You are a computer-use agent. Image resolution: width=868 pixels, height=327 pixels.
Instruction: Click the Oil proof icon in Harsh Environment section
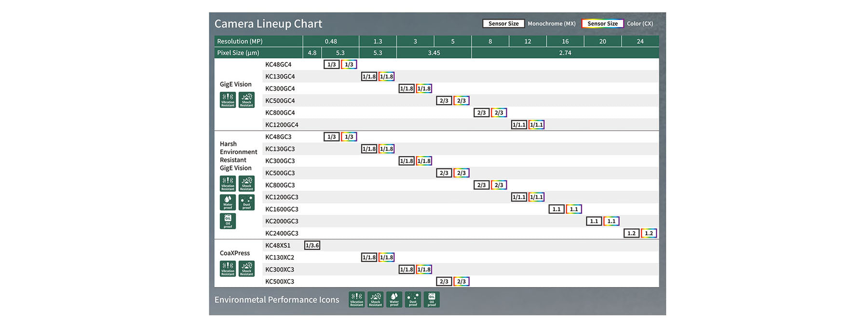(228, 221)
